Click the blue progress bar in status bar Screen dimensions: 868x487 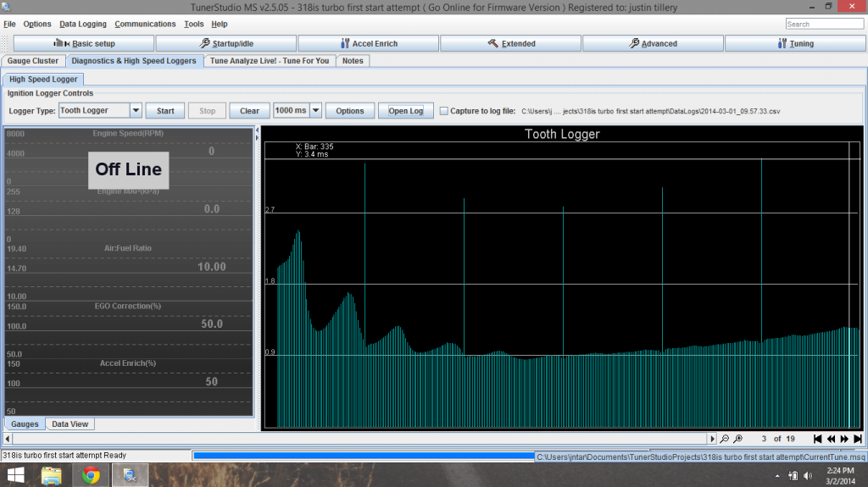[x=363, y=456]
